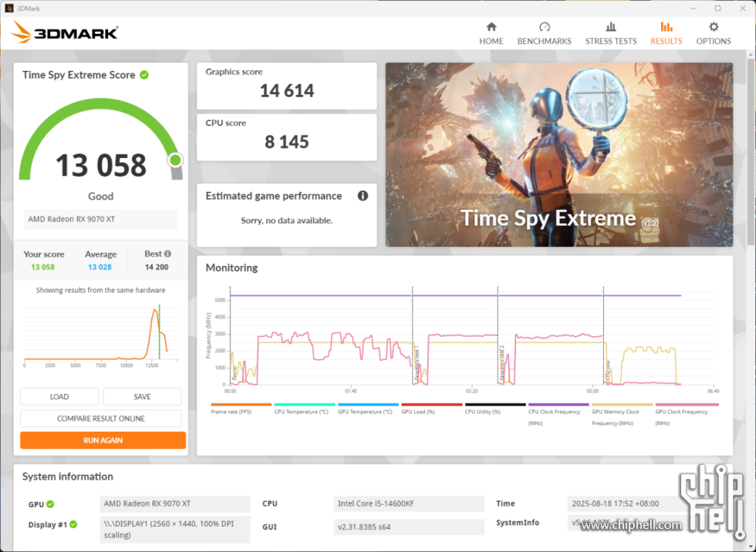The width and height of the screenshot is (756, 552).
Task: Click the 3DMark app icon in the title bar
Action: click(8, 8)
